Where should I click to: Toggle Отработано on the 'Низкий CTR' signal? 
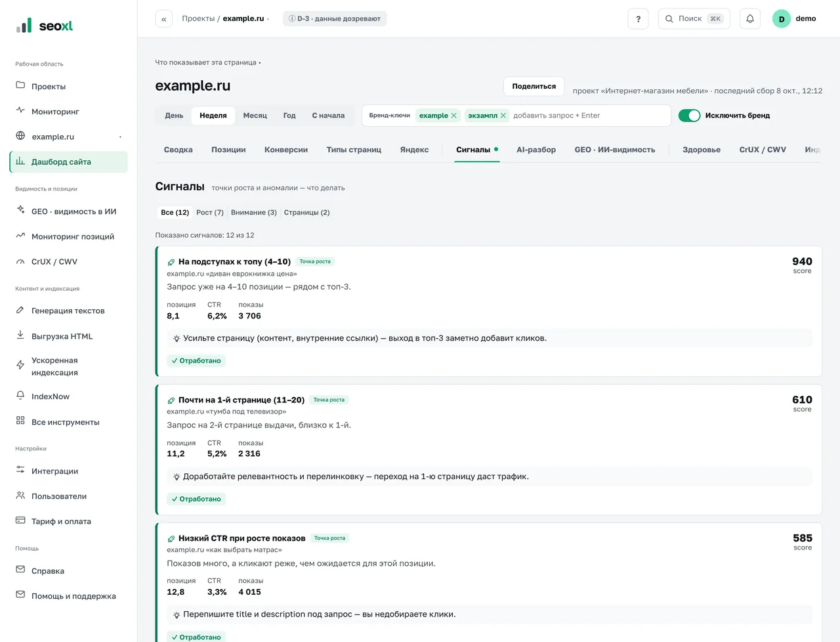[x=196, y=637]
